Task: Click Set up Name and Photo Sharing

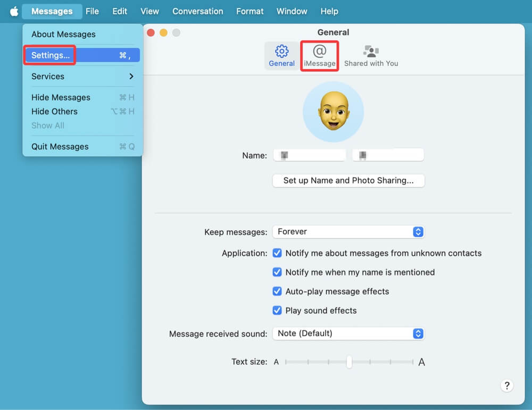Action: (348, 181)
